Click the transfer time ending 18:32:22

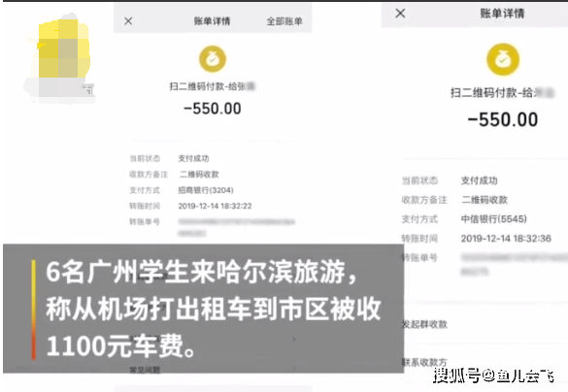pos(215,206)
